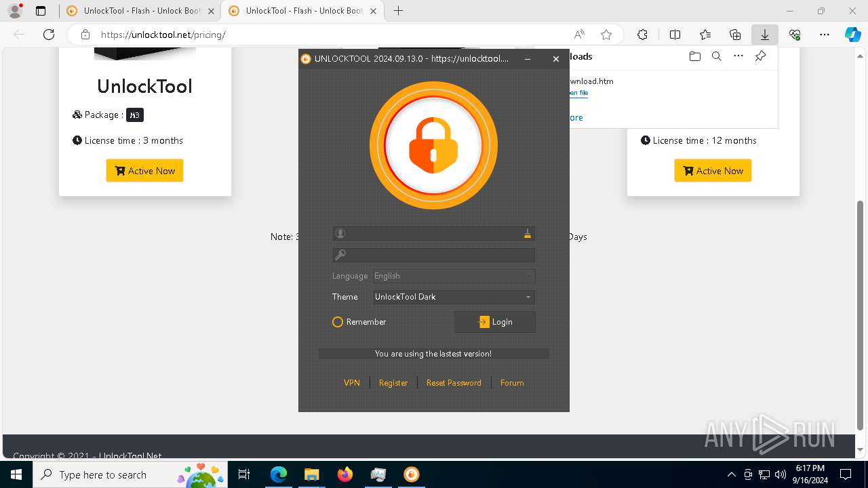Close the second, active UnlockTool tab

[372, 11]
